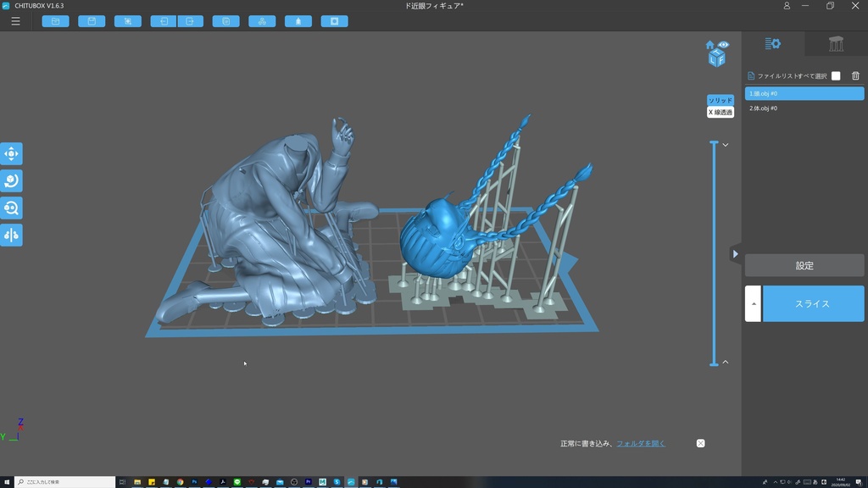Select the Scale tool in left sidebar
This screenshot has height=488, width=868.
click(x=11, y=208)
